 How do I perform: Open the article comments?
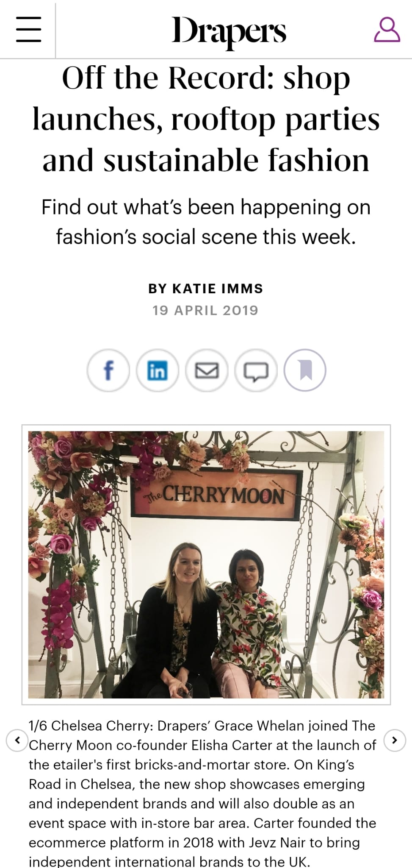click(256, 371)
